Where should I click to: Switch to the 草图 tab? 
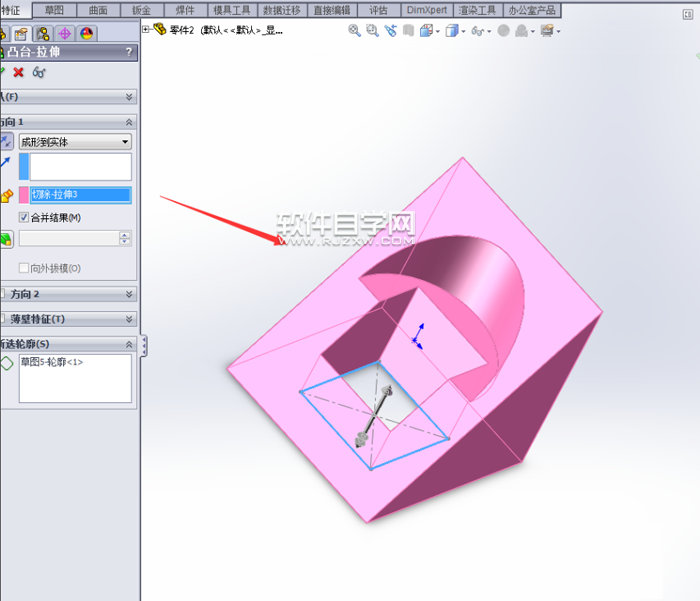tap(54, 10)
